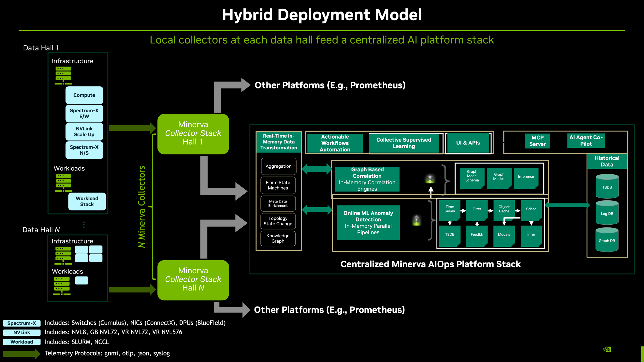Click the UI & APIs box
This screenshot has height=362, width=644.
tap(468, 143)
